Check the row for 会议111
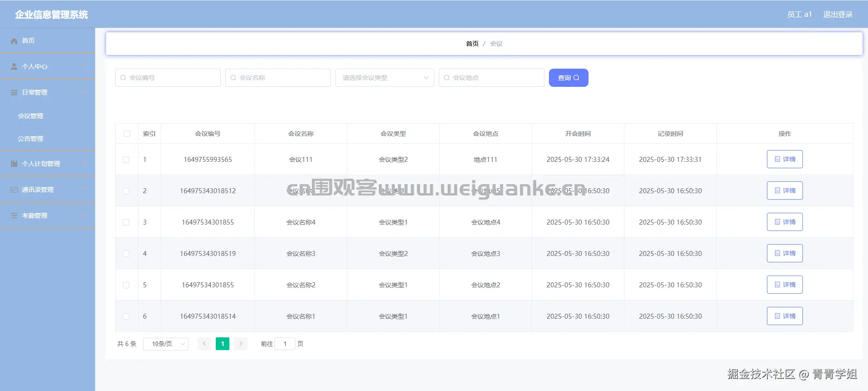The height and width of the screenshot is (391, 868). (126, 160)
